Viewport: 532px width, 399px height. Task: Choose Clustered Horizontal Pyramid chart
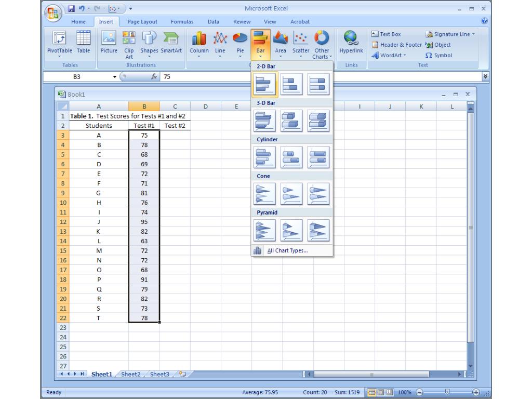coord(264,230)
